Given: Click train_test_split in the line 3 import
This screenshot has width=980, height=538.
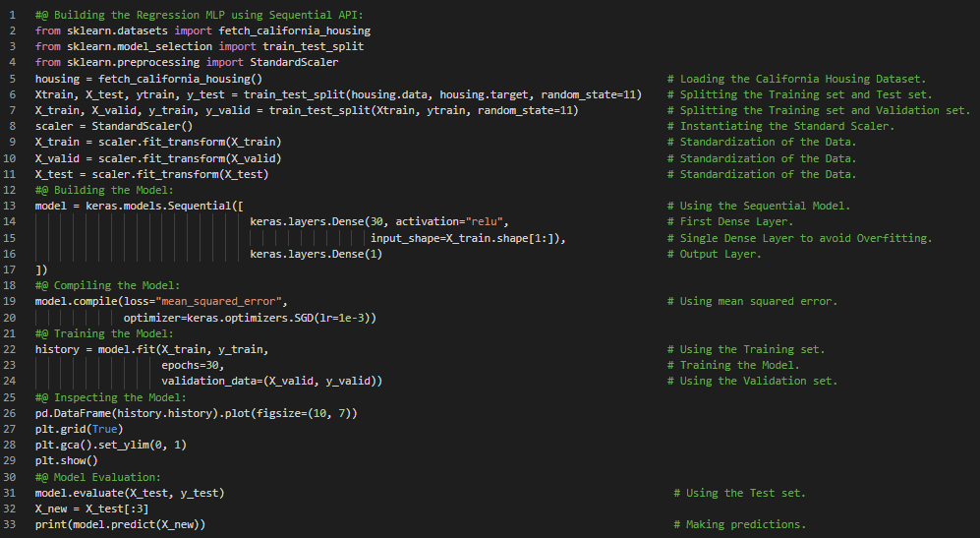Looking at the screenshot, I should coord(313,46).
